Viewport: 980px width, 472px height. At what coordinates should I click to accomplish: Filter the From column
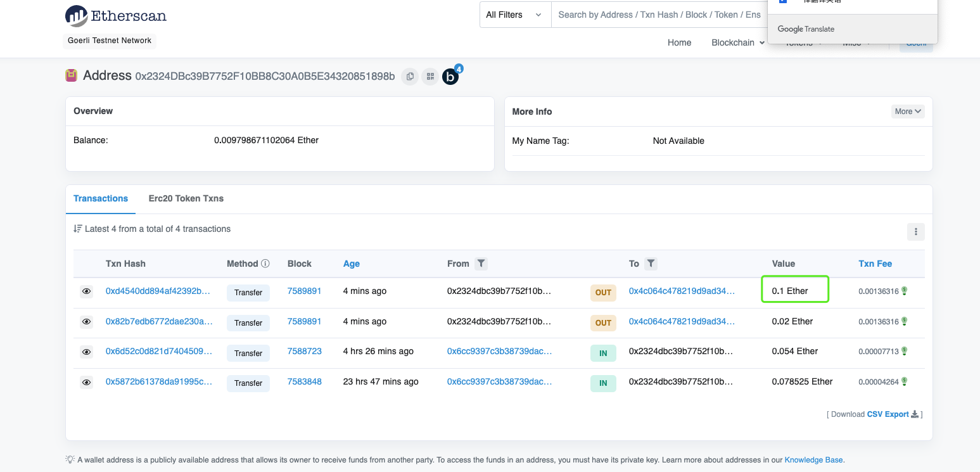(x=481, y=264)
